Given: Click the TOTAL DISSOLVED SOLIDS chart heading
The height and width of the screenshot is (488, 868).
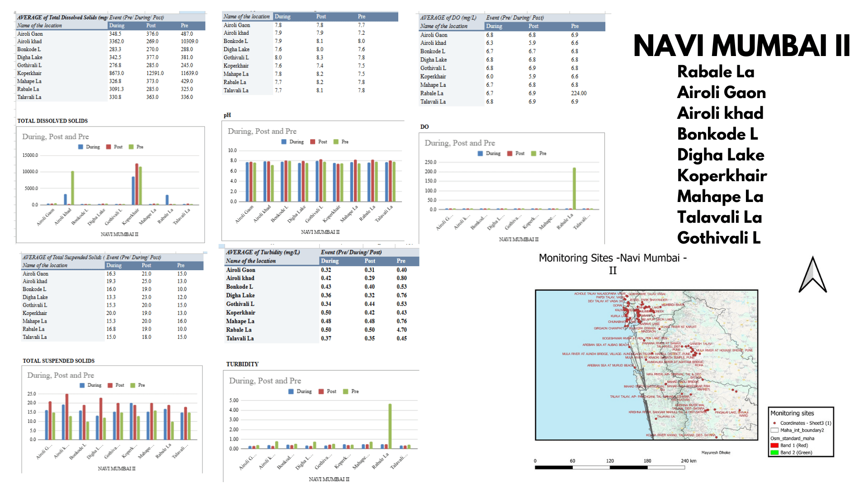Looking at the screenshot, I should pyautogui.click(x=52, y=121).
